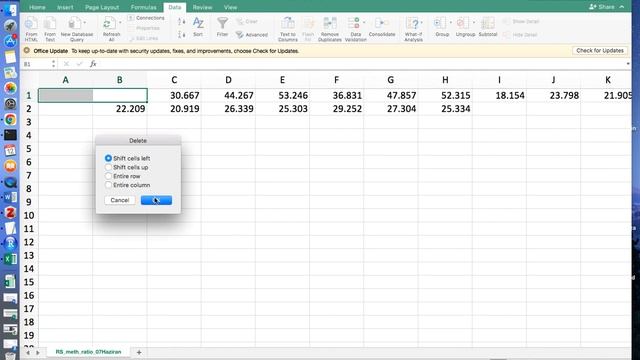The height and width of the screenshot is (360, 640).
Task: Switch to the Page Layout tab
Action: click(102, 7)
